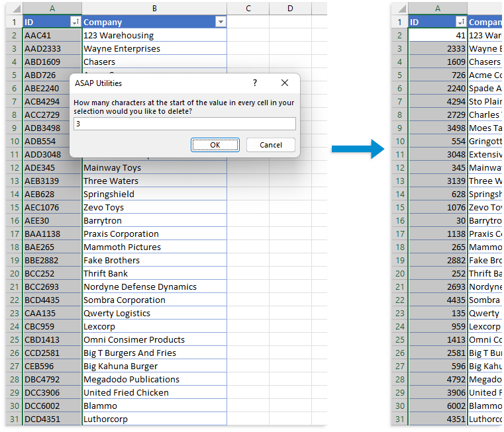Select the Luthorcorp company cell
The image size is (504, 432).
(154, 419)
